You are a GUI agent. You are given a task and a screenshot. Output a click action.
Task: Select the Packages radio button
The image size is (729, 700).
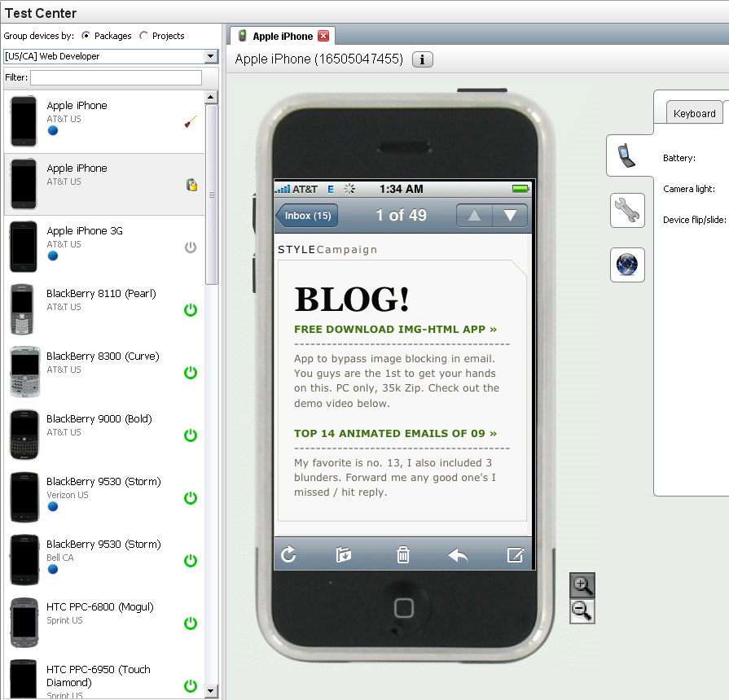86,36
